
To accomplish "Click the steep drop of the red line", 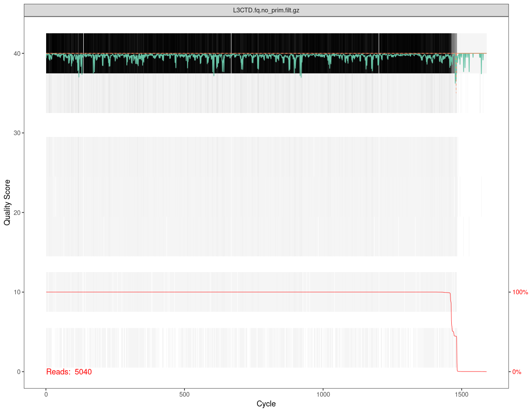I will [452, 316].
